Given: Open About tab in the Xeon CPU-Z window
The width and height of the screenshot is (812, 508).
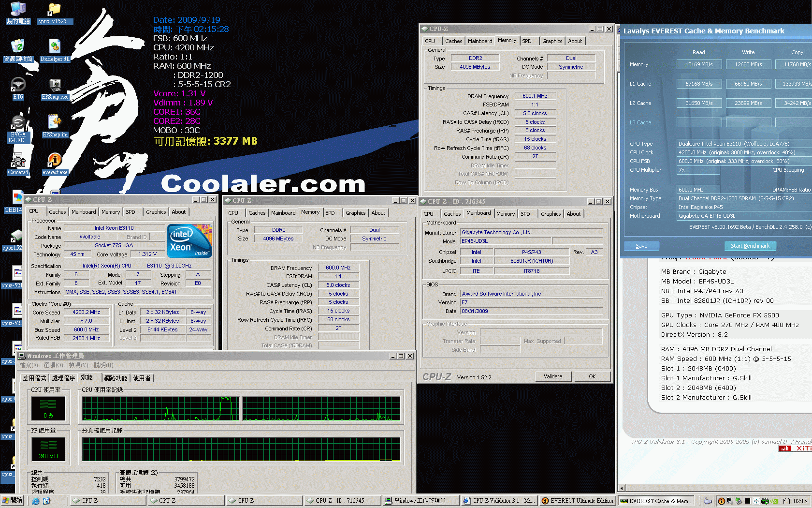Looking at the screenshot, I should click(178, 212).
